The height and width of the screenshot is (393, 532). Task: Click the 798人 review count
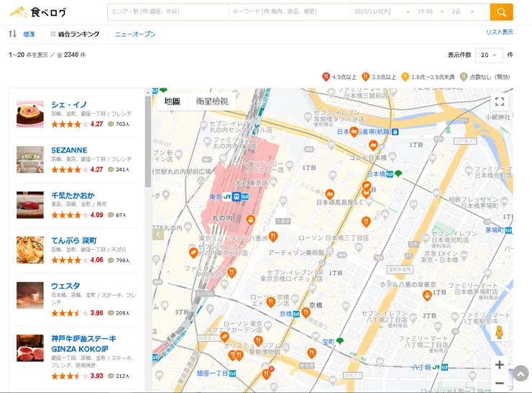pos(123,260)
